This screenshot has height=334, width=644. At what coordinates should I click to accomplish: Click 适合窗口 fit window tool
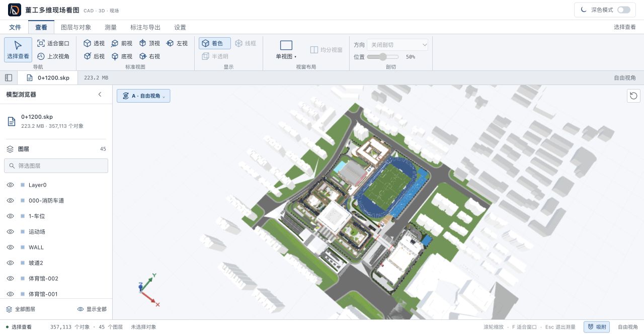click(53, 43)
